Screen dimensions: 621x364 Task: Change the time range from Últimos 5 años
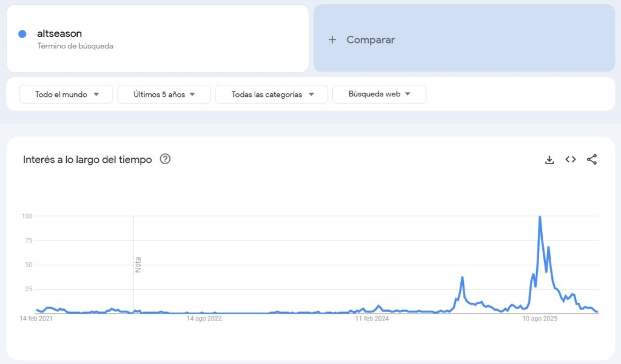pyautogui.click(x=165, y=94)
